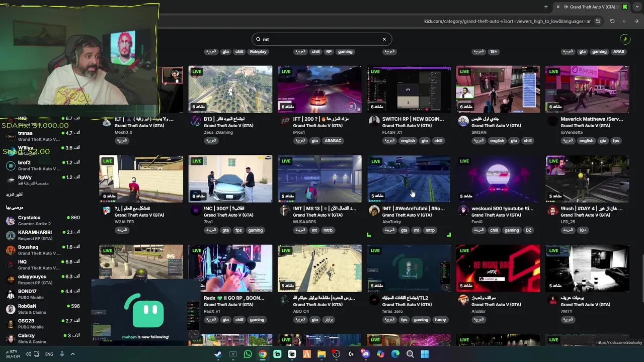Open Windows Search in the taskbar
Image resolution: width=644 pixels, height=362 pixels.
pos(410,354)
